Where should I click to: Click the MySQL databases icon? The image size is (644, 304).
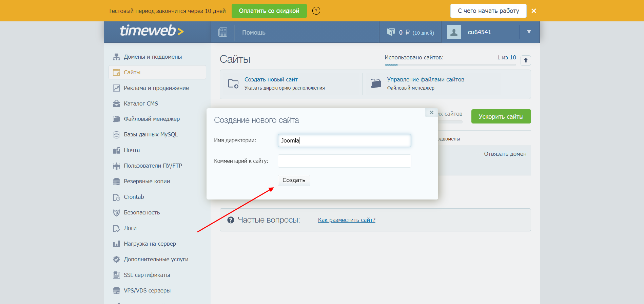pyautogui.click(x=116, y=135)
